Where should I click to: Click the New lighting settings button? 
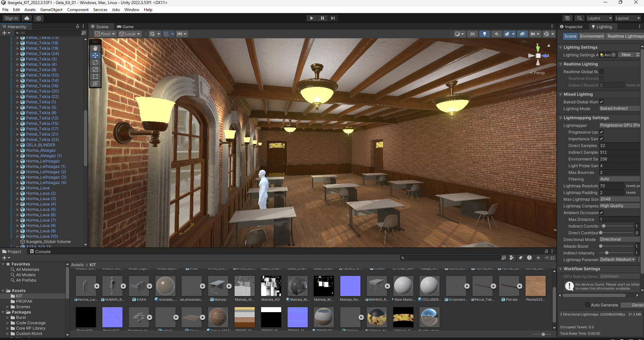click(626, 55)
